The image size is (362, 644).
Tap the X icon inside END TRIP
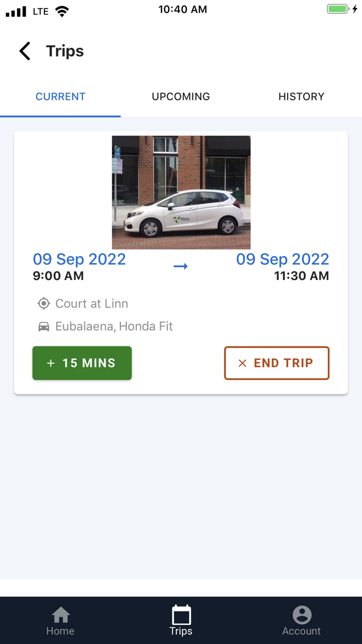[242, 363]
